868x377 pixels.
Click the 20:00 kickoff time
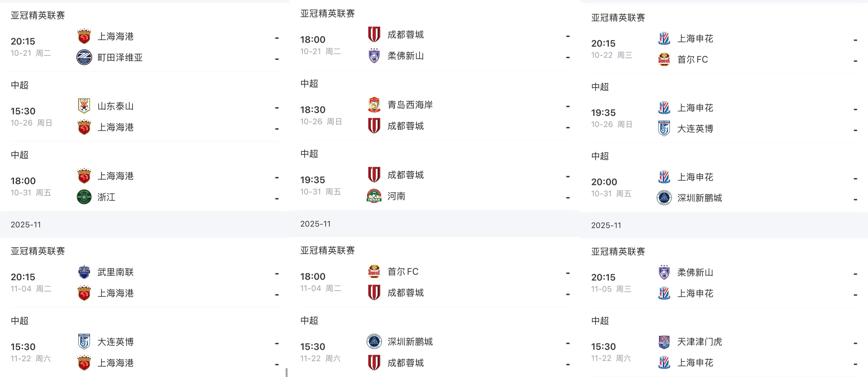tap(604, 182)
